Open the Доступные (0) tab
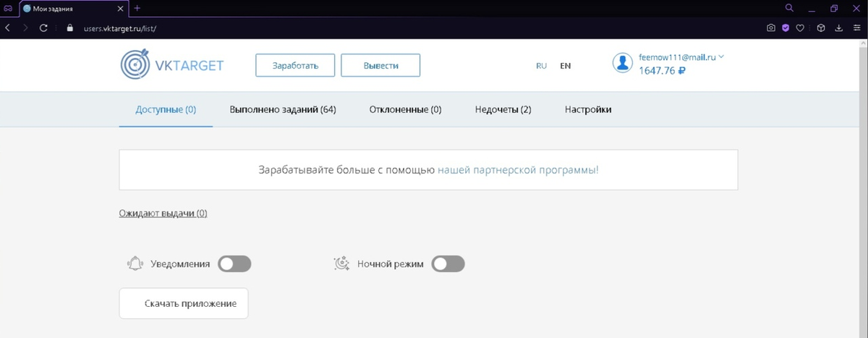The width and height of the screenshot is (868, 338). [166, 110]
